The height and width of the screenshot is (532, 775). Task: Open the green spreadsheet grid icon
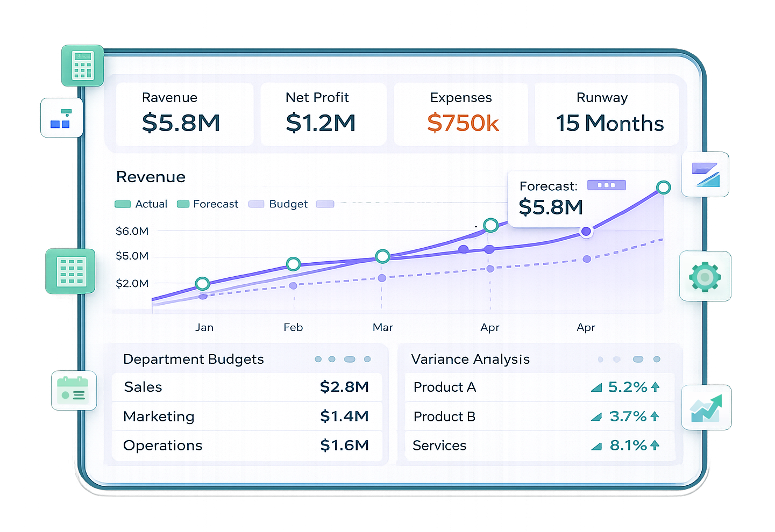[x=71, y=271]
